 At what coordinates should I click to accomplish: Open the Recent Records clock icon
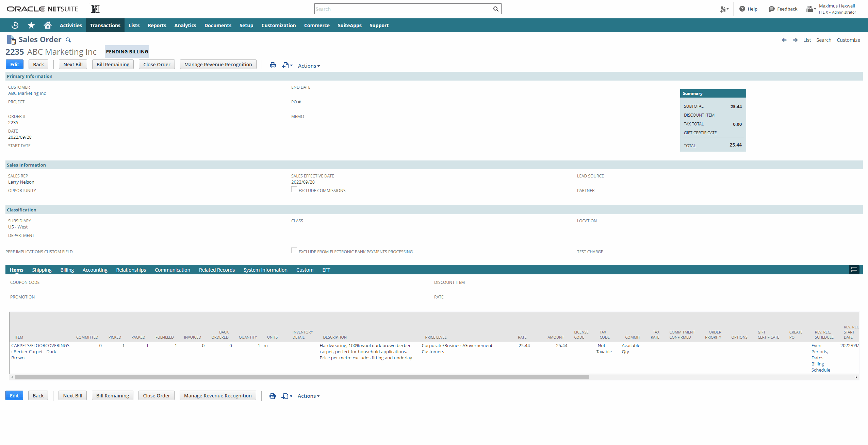point(15,25)
